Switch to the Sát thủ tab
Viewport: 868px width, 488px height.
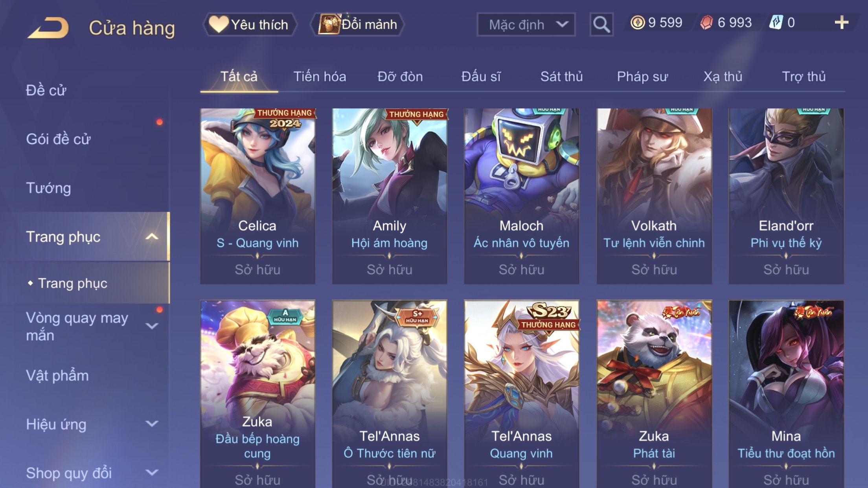point(561,77)
